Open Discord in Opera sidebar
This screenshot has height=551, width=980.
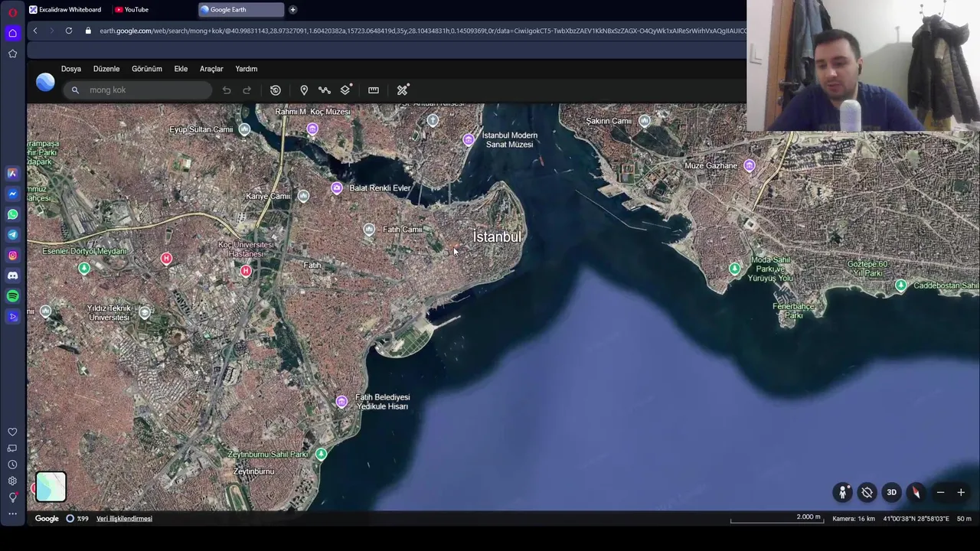[12, 275]
